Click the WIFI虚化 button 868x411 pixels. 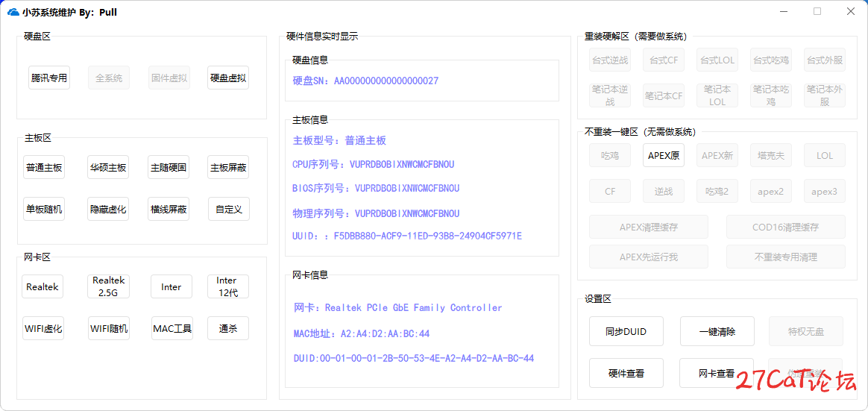point(43,328)
